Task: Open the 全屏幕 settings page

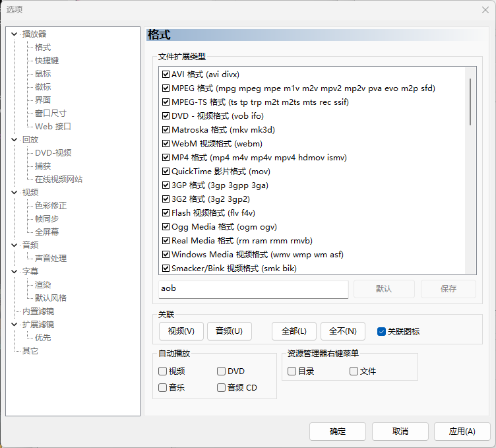Action: (47, 232)
